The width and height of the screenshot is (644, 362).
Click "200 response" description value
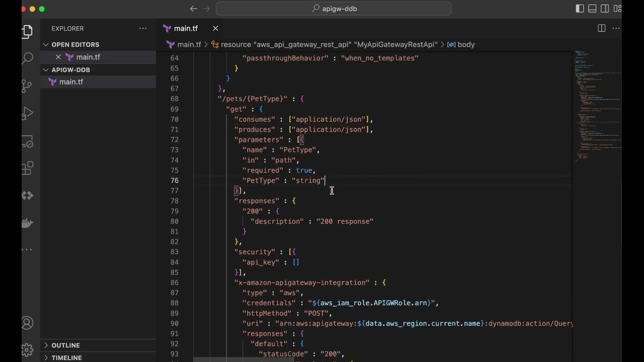(345, 221)
